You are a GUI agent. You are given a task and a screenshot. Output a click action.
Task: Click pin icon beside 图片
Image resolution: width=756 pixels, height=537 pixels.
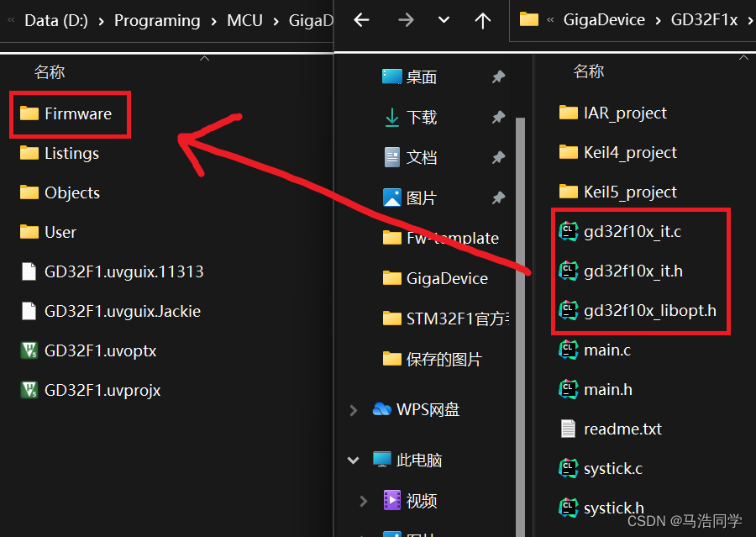[498, 197]
